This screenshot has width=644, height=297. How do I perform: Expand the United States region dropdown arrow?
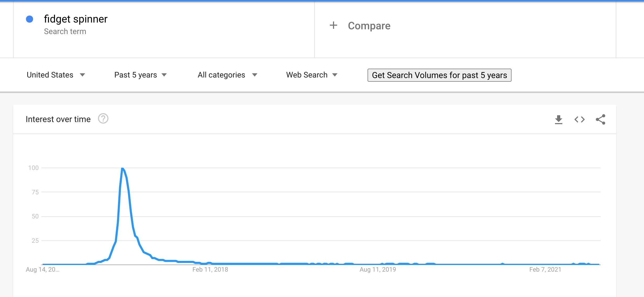click(82, 75)
